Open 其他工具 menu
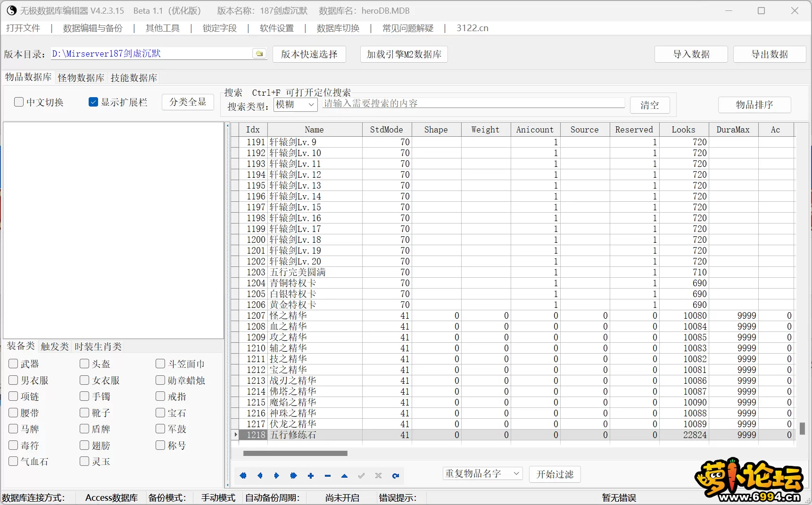 [163, 28]
